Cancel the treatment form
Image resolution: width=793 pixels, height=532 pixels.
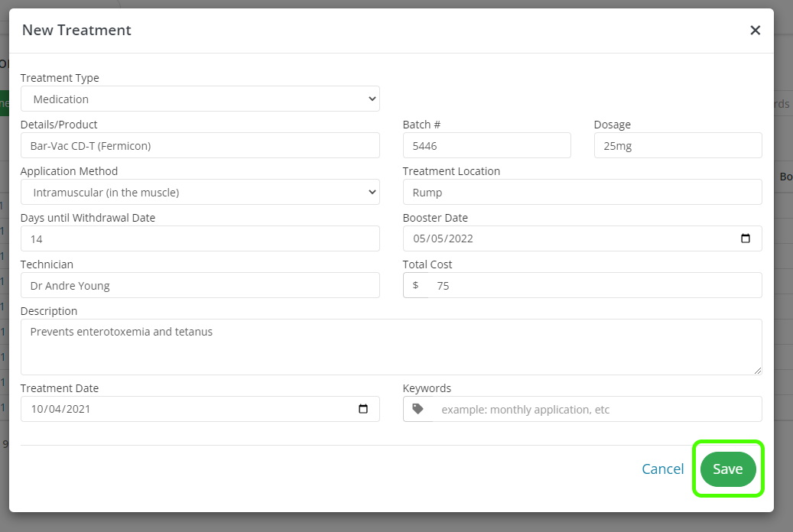(663, 469)
